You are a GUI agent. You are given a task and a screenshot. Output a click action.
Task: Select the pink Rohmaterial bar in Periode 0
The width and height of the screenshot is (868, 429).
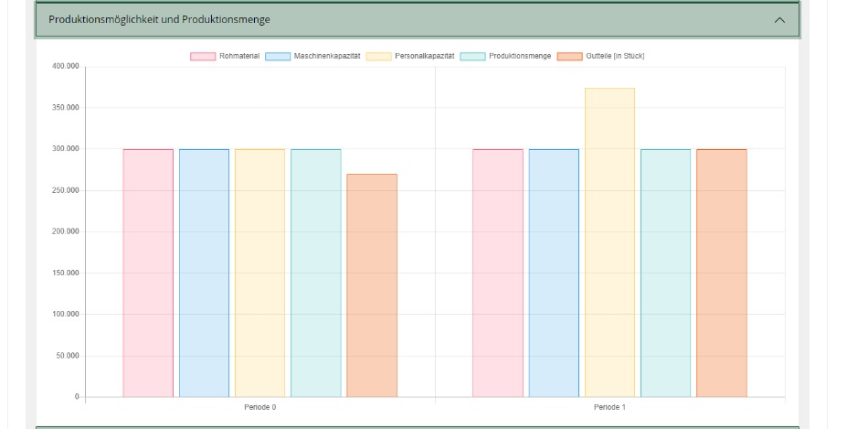[148, 273]
